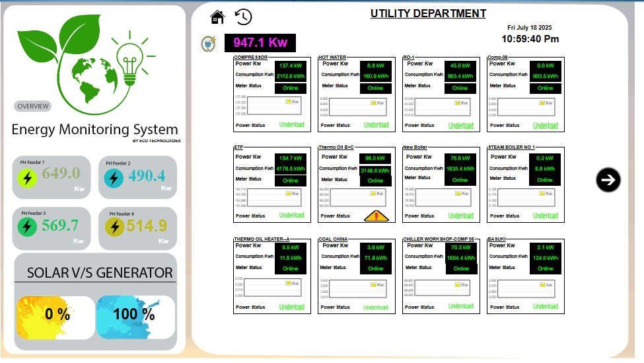Select the OVERVIEW tab
Image resolution: width=644 pixels, height=363 pixels.
pos(33,106)
